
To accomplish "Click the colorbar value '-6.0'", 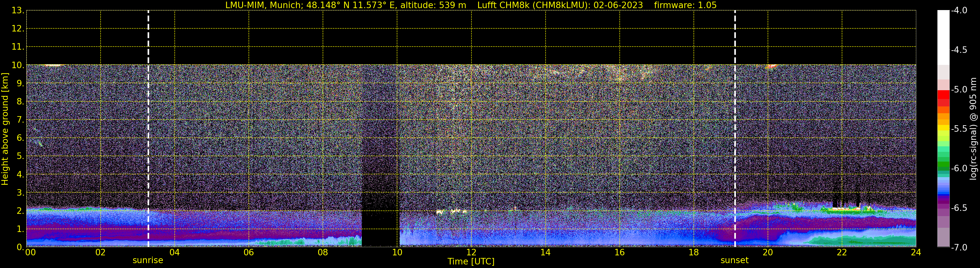I will [x=959, y=168].
